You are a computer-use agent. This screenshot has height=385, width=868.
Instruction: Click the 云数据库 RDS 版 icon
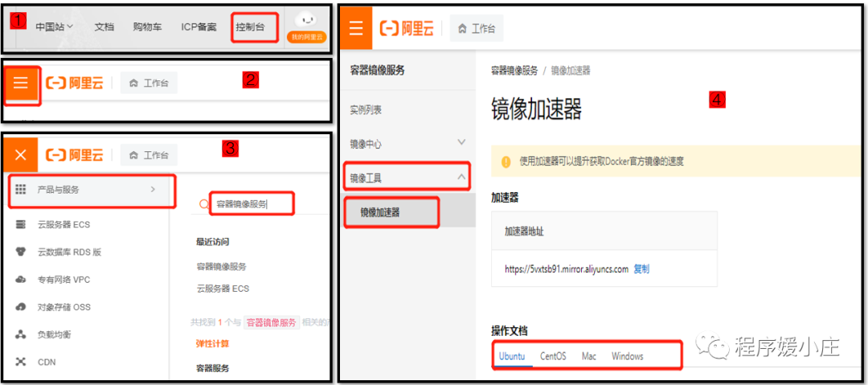point(21,252)
